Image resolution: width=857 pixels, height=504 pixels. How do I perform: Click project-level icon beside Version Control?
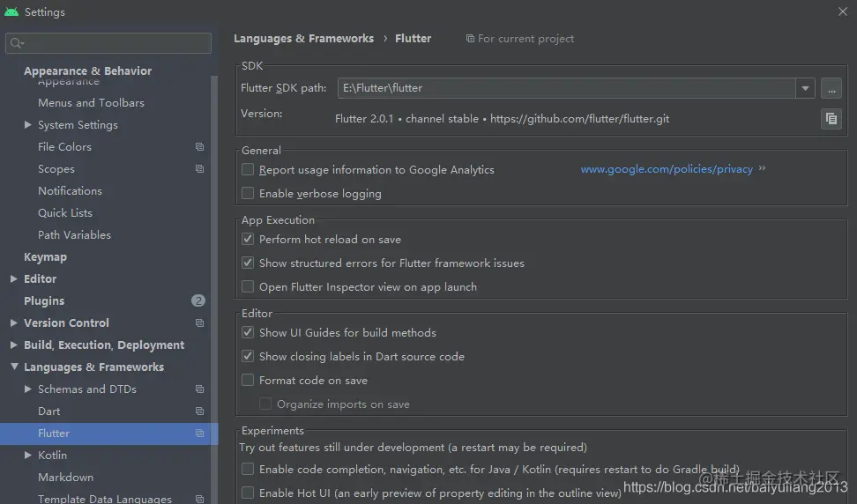199,322
